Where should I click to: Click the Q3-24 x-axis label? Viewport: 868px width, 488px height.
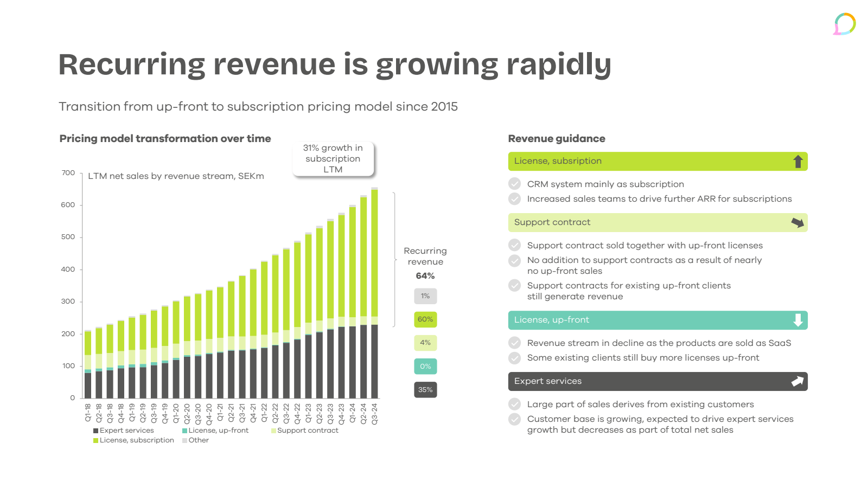[x=374, y=414]
